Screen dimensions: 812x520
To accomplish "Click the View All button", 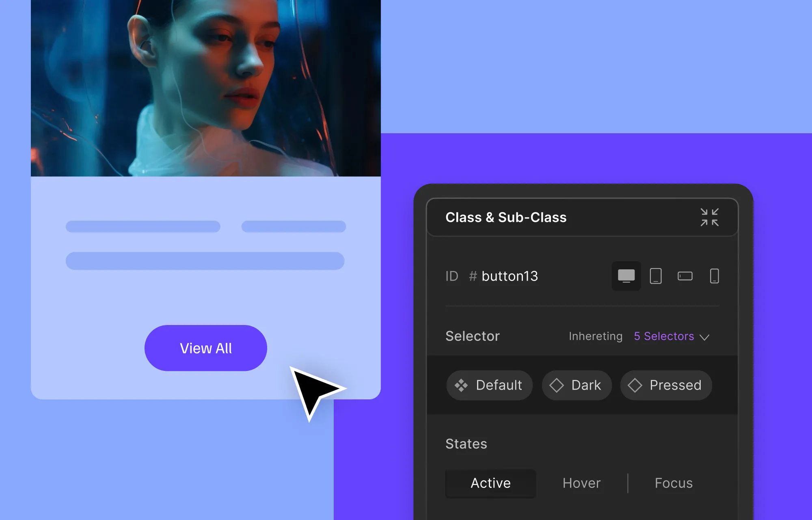I will [206, 348].
